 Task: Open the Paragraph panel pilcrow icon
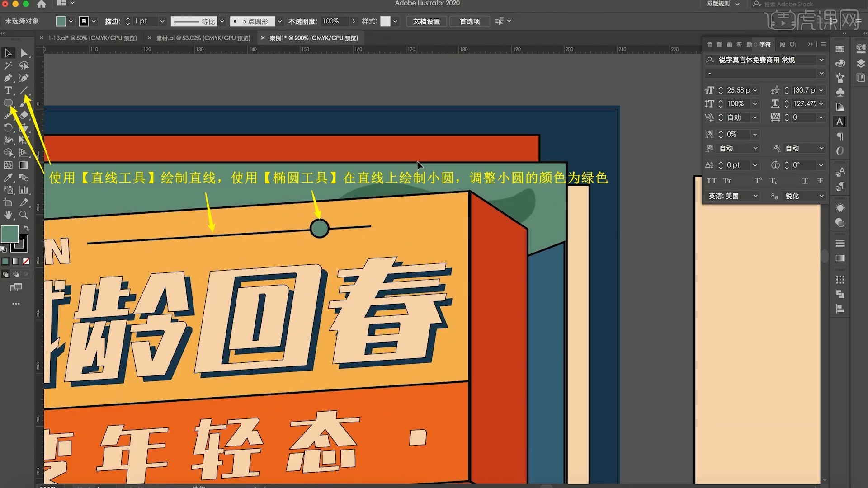(x=840, y=136)
